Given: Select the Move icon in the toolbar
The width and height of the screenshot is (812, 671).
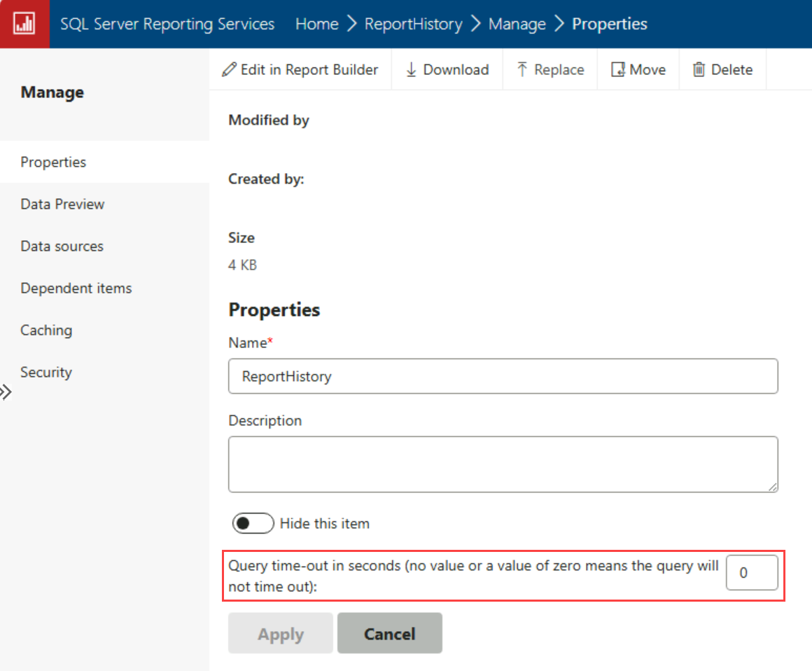Looking at the screenshot, I should 617,69.
